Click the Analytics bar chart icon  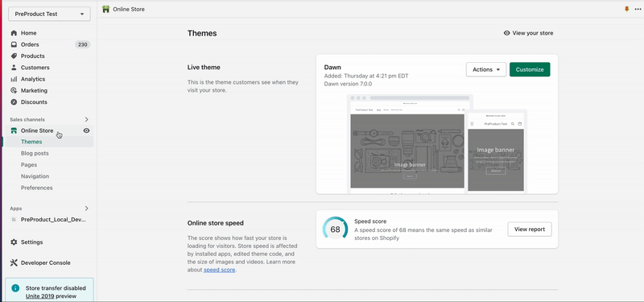click(14, 79)
